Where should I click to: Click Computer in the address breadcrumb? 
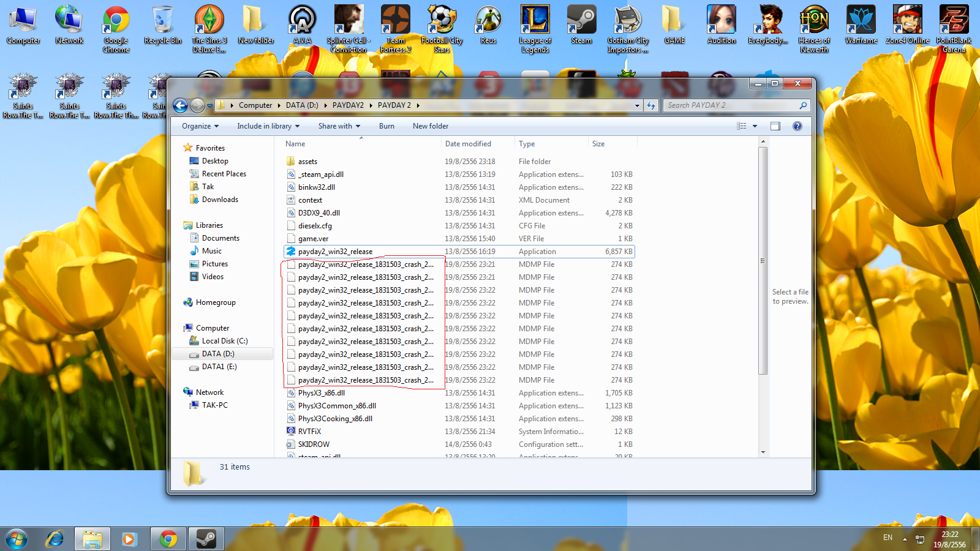(255, 105)
